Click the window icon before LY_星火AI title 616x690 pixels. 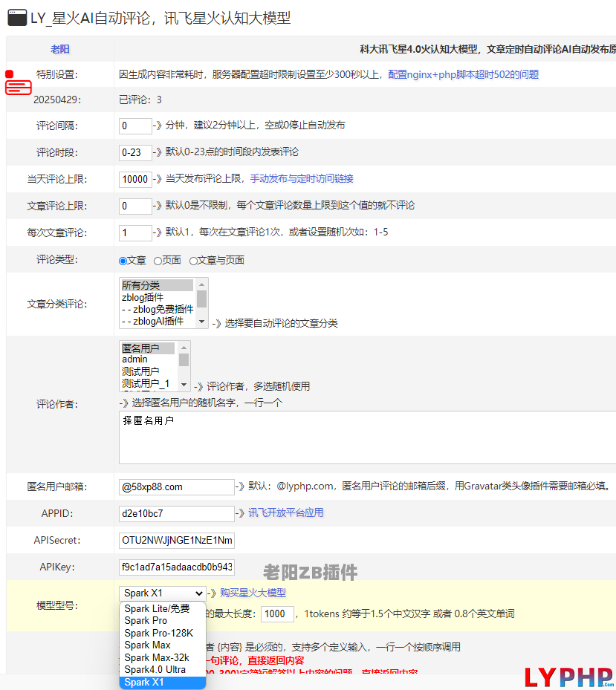point(17,18)
